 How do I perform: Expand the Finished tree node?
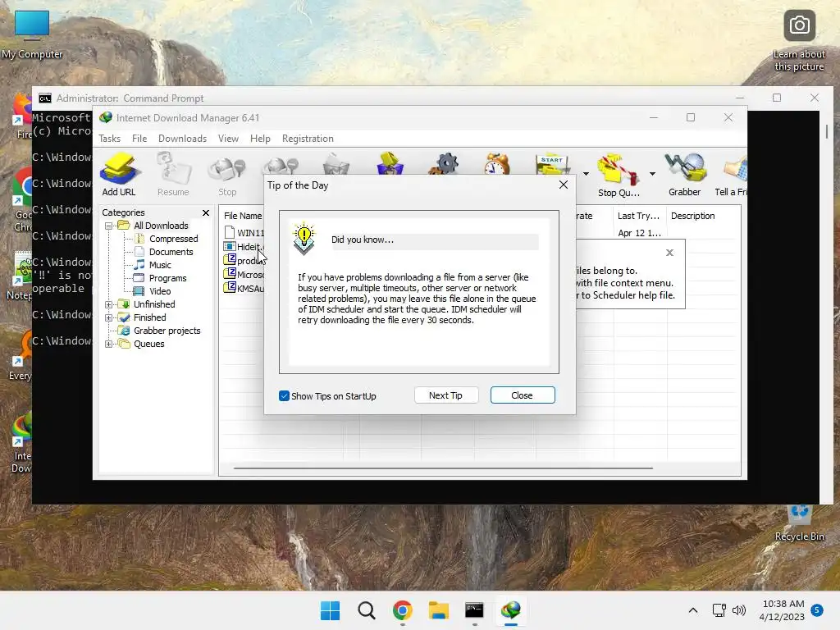pos(109,317)
